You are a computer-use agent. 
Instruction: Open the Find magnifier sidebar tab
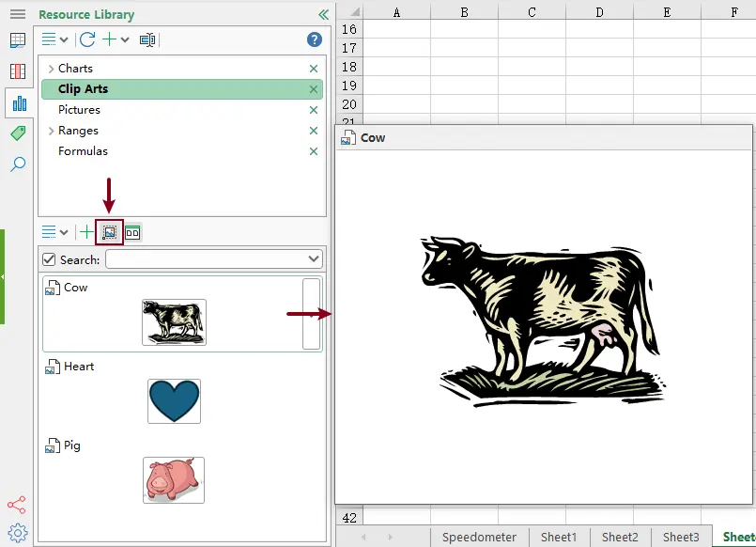(x=18, y=164)
